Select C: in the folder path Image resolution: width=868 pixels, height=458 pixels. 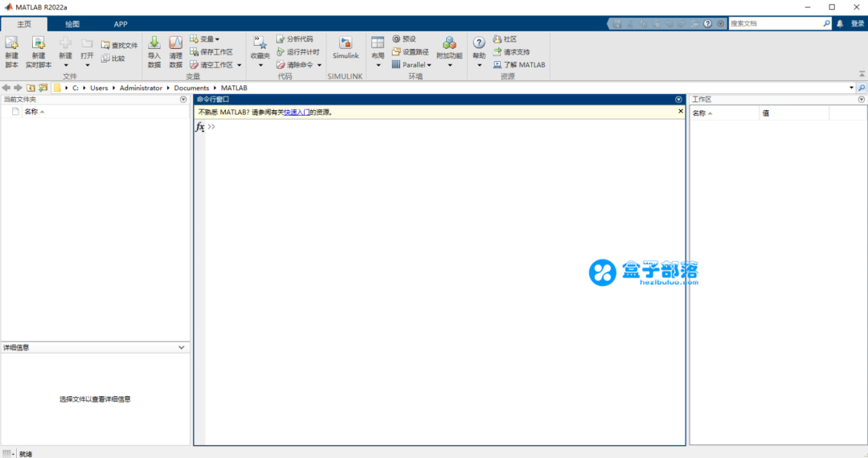[x=76, y=88]
